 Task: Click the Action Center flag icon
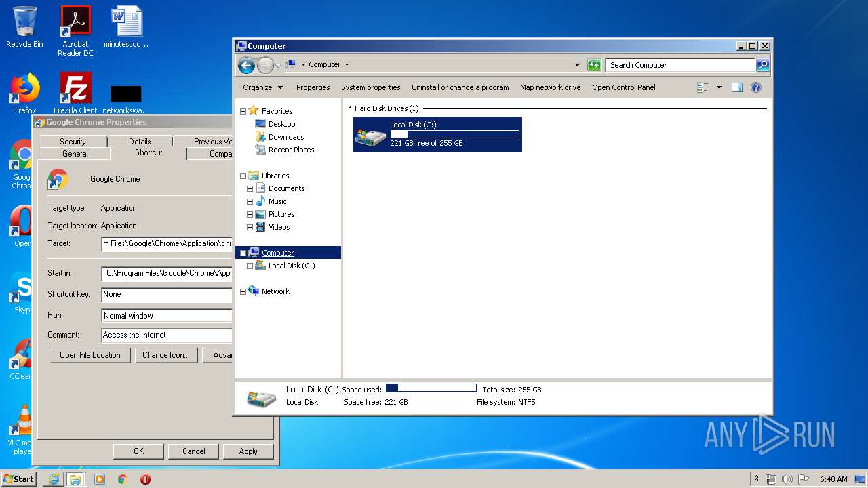coord(804,479)
